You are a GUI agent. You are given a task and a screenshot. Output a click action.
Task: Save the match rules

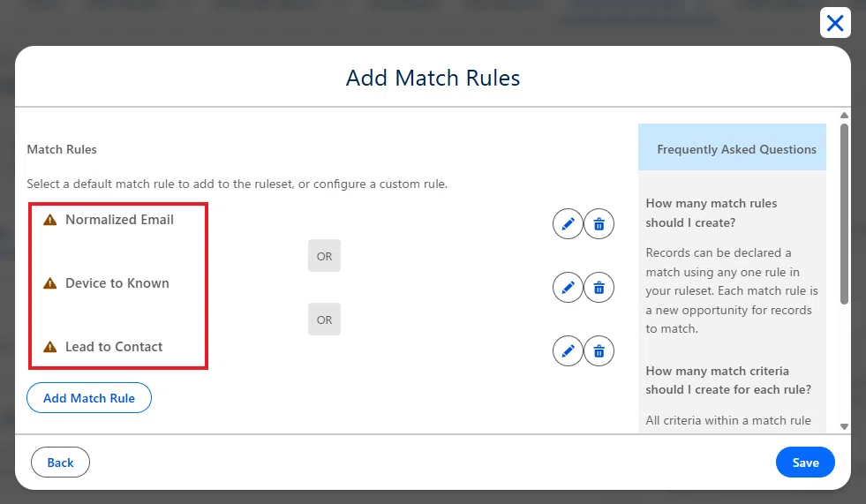[x=805, y=463]
